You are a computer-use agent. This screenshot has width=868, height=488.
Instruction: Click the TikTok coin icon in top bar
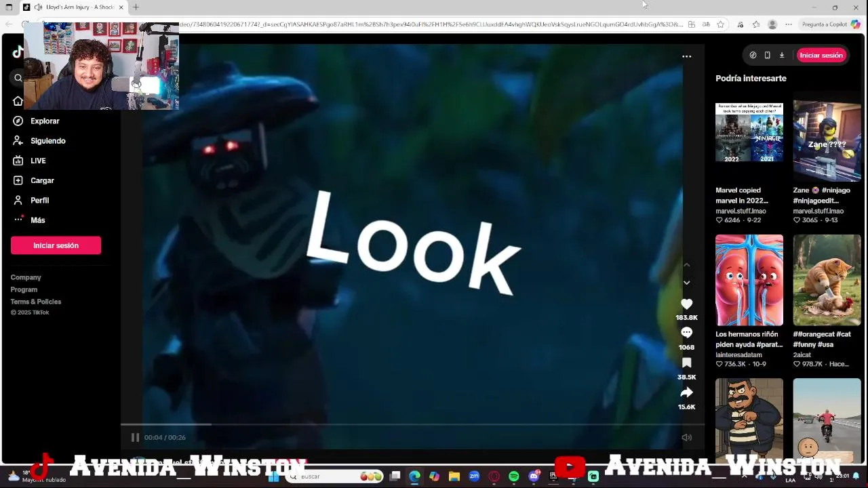[x=753, y=56]
